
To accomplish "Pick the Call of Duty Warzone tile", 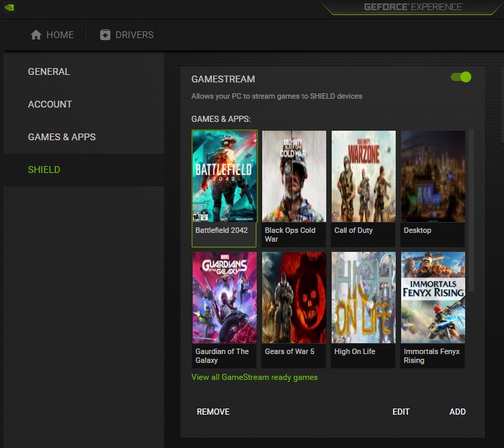I will click(364, 176).
